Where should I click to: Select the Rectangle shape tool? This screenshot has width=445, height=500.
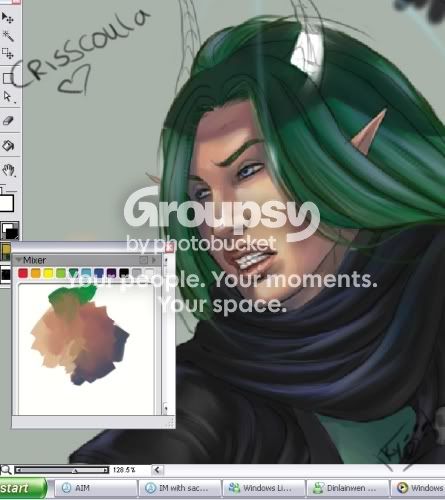click(7, 78)
